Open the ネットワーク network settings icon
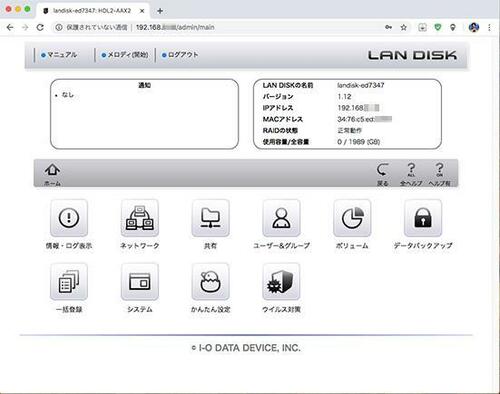This screenshot has height=394, width=500. click(140, 218)
